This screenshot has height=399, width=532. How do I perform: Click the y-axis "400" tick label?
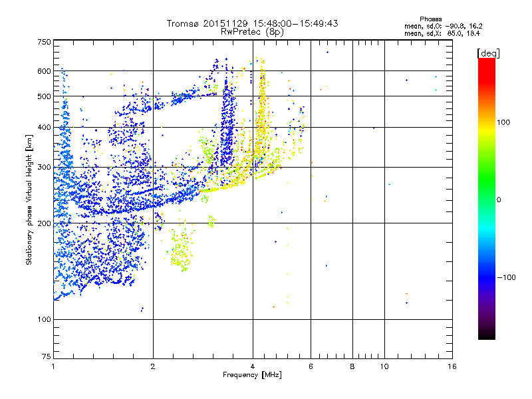click(44, 127)
